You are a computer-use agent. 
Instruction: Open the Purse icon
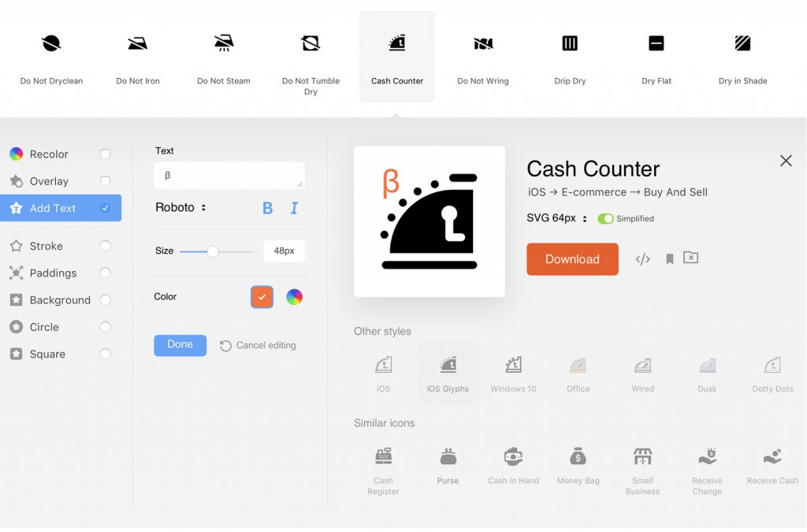448,457
